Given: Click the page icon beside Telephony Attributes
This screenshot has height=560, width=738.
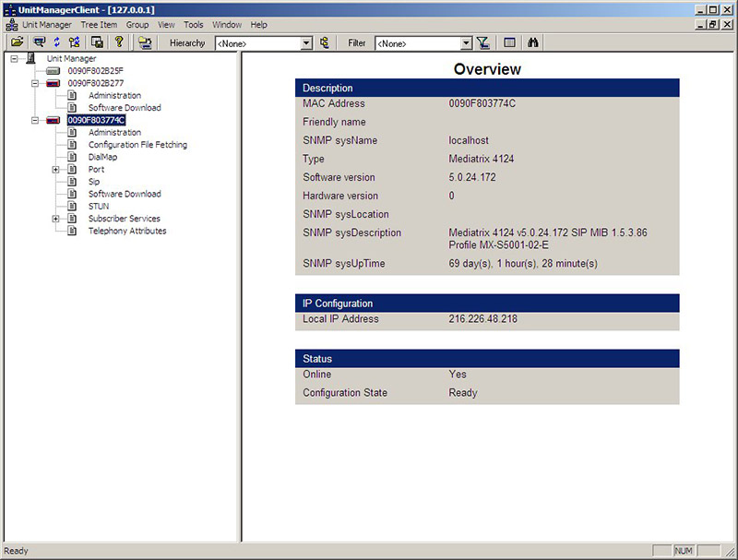Looking at the screenshot, I should 72,231.
